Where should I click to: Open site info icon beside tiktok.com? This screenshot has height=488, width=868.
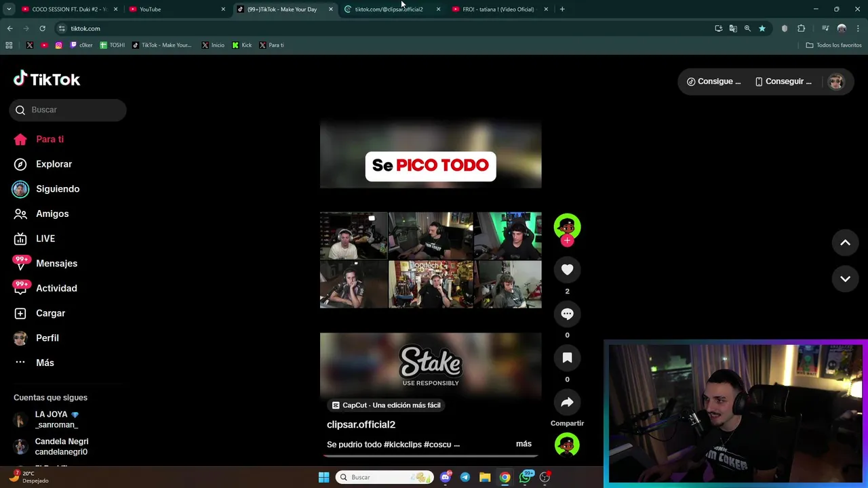62,28
